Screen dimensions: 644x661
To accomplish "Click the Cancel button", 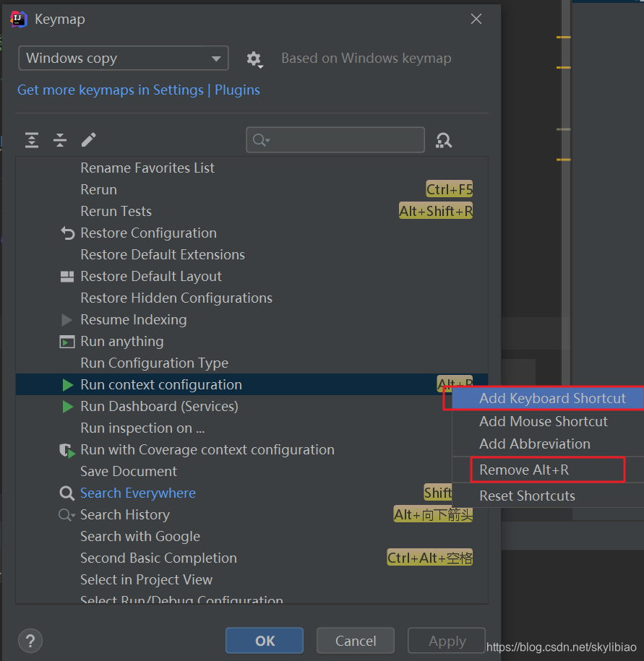I will (356, 641).
